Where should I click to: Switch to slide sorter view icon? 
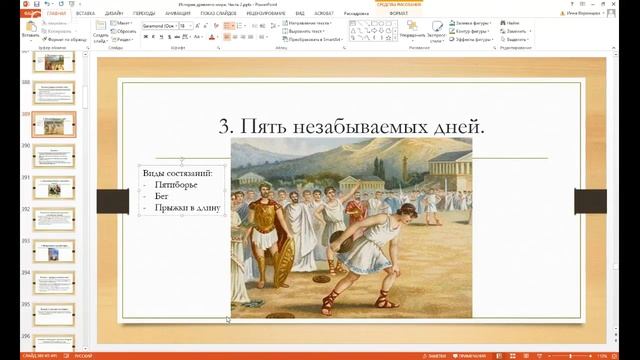513,356
